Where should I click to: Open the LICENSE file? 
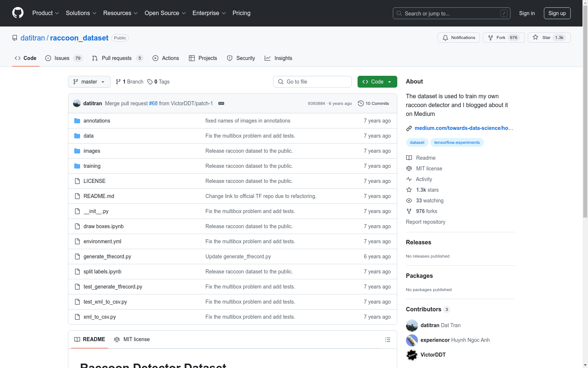[94, 181]
